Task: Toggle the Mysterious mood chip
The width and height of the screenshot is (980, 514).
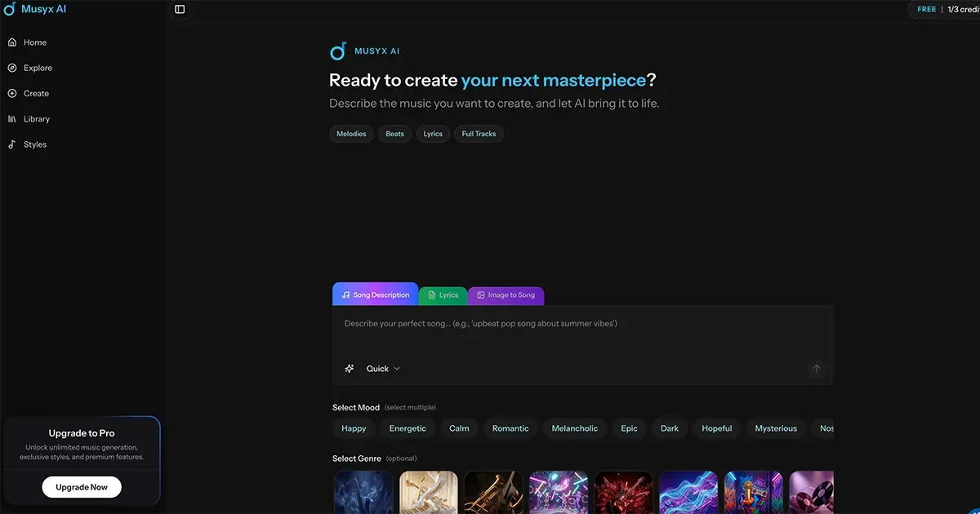Action: point(776,428)
